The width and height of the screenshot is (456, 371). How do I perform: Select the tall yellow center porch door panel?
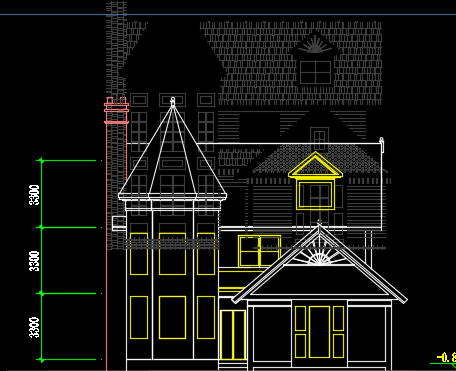[x=319, y=332]
